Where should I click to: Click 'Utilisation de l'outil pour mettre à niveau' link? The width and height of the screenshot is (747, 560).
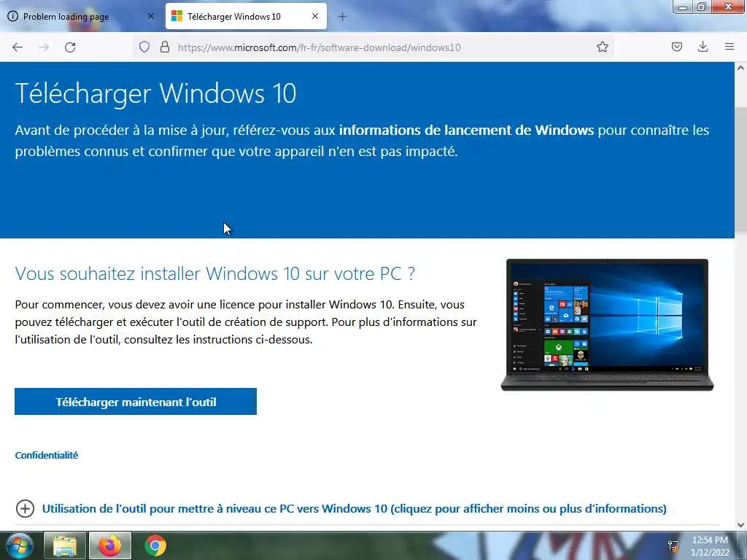pyautogui.click(x=354, y=508)
